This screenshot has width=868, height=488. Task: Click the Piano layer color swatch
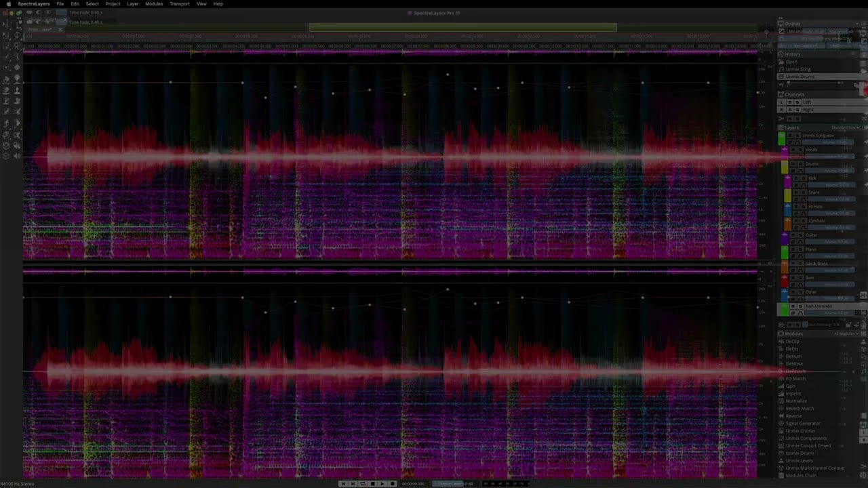click(x=785, y=252)
